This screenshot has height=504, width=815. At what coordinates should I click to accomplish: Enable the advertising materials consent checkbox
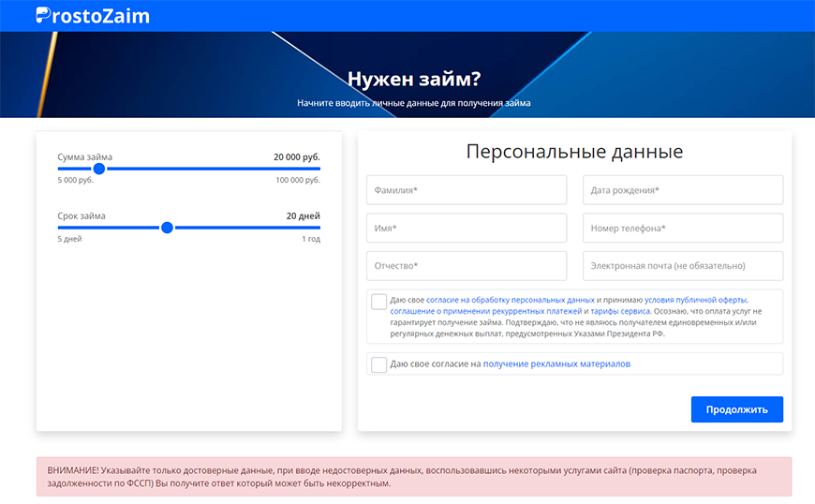coord(378,364)
